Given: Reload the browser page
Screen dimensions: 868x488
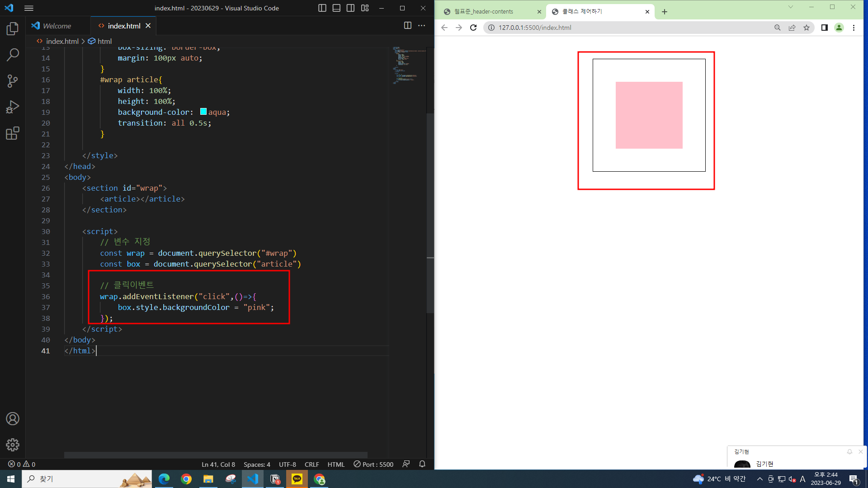Looking at the screenshot, I should coord(473,28).
